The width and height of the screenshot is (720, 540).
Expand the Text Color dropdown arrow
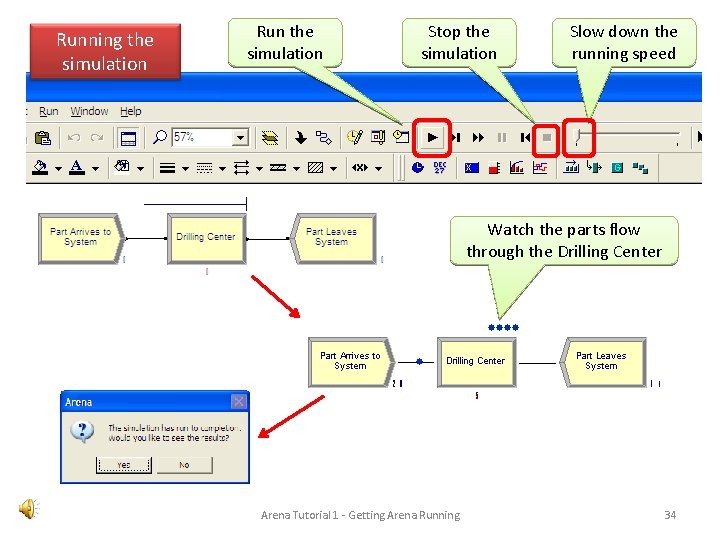click(96, 169)
